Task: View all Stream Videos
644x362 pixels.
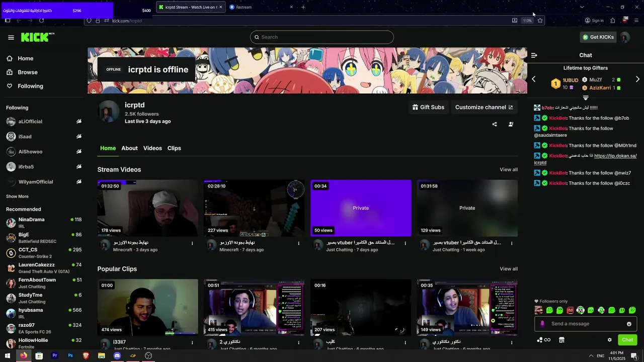Action: (509, 169)
